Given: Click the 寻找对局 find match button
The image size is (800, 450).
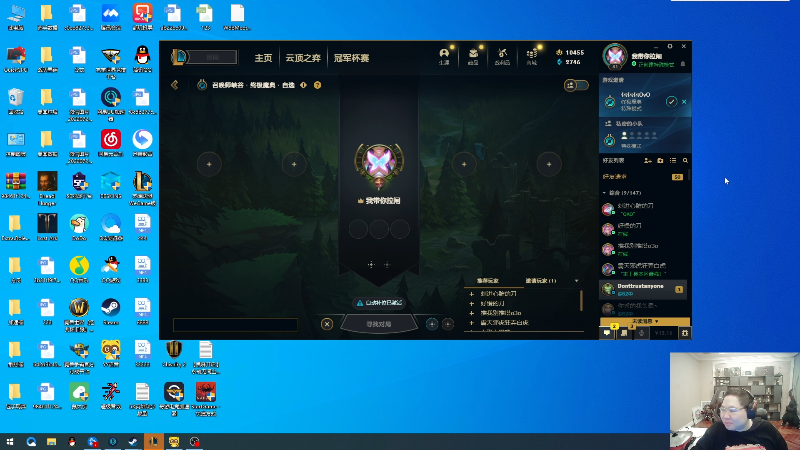Looking at the screenshot, I should click(379, 324).
